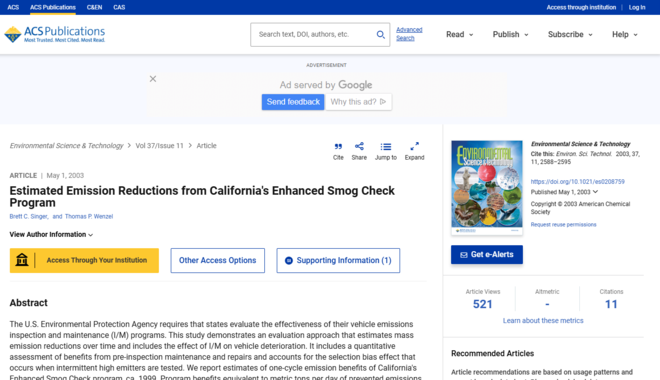Viewport: 660px width, 380px height.
Task: Click the journal cover thumbnail
Action: coord(487,187)
